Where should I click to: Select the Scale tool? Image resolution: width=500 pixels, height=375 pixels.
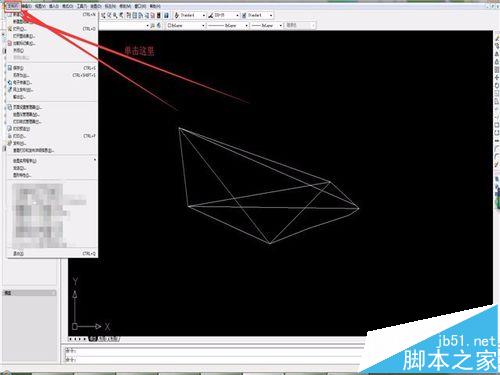tap(497, 93)
